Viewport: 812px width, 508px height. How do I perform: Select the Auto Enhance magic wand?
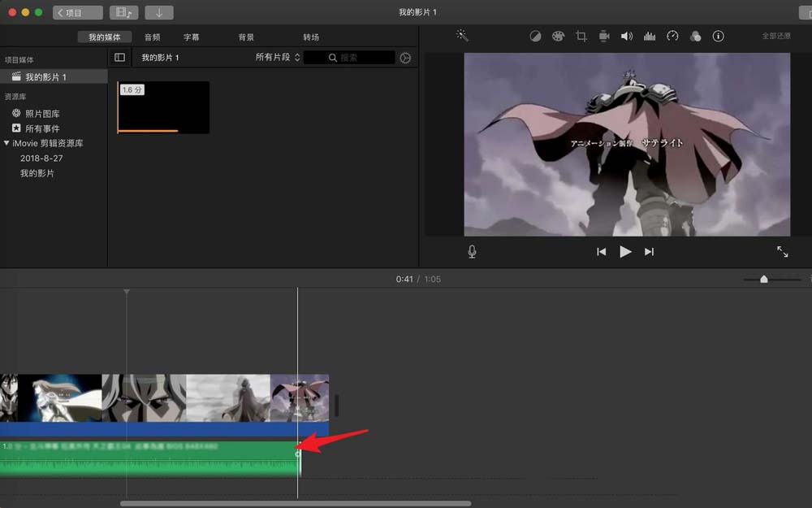tap(461, 36)
